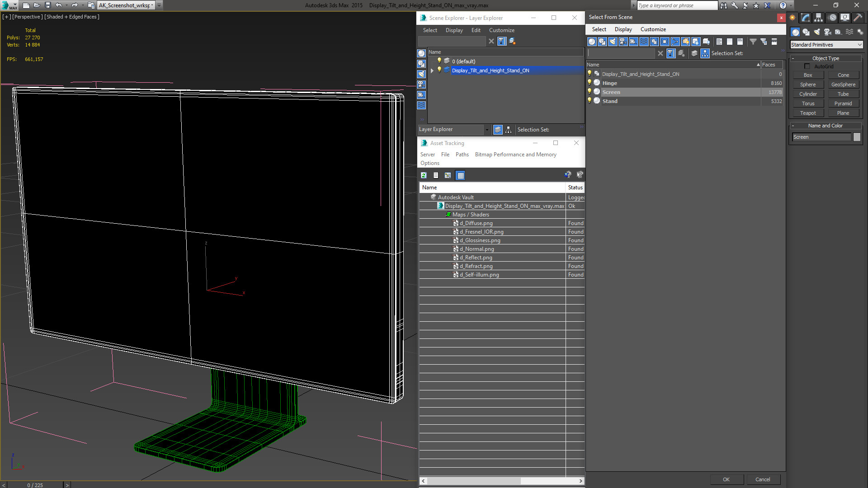The height and width of the screenshot is (488, 868).
Task: Click Cancel button in Select From Scene
Action: tap(763, 479)
